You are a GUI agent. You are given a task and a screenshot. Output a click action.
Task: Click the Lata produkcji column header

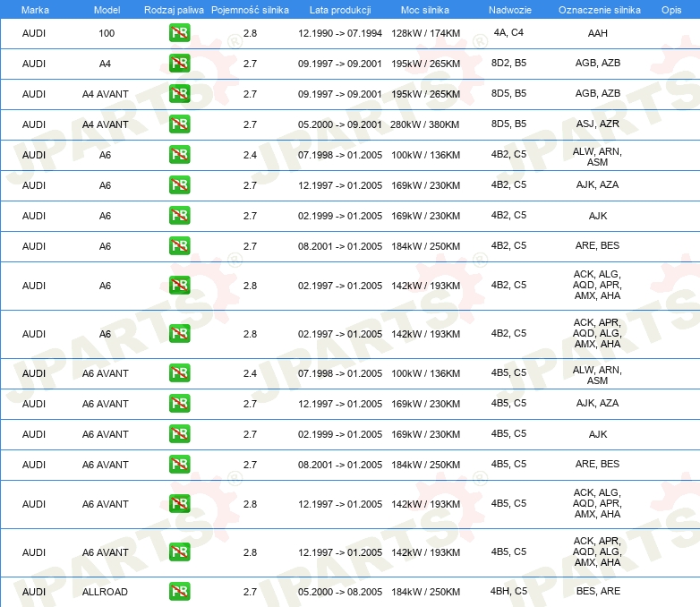pos(340,10)
